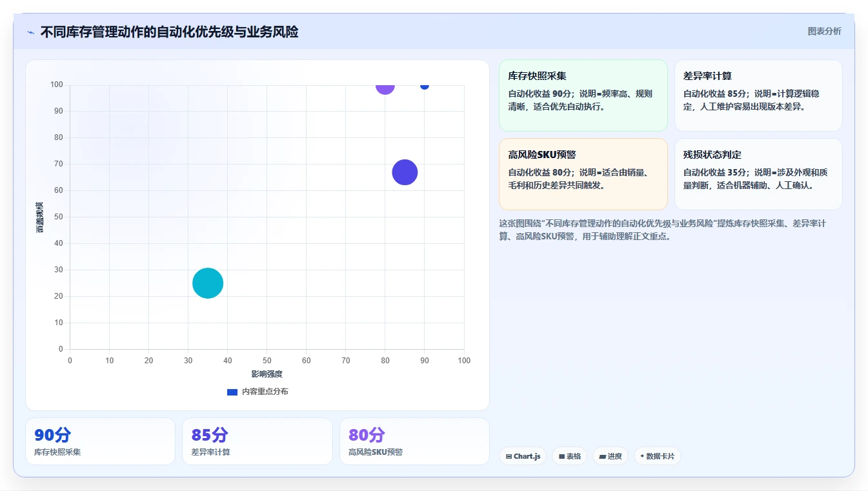868x491 pixels.
Task: Click the 覆盖范围 y-axis label
Action: 40,217
